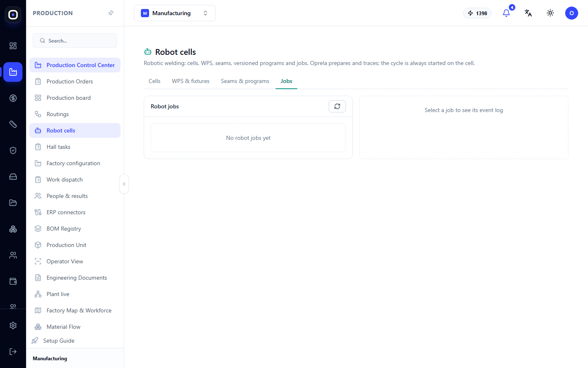
Task: Open ERP connectors
Action: coord(75,212)
